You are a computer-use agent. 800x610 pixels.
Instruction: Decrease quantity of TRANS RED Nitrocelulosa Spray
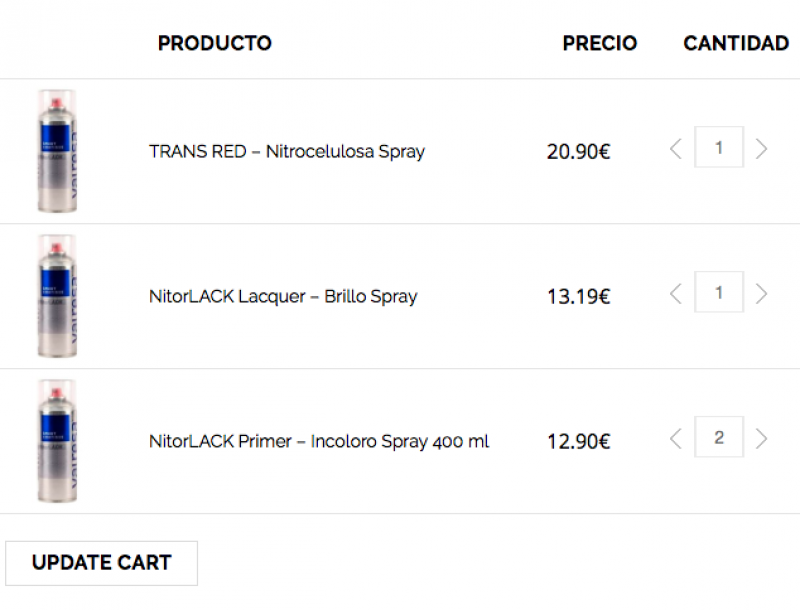click(676, 149)
